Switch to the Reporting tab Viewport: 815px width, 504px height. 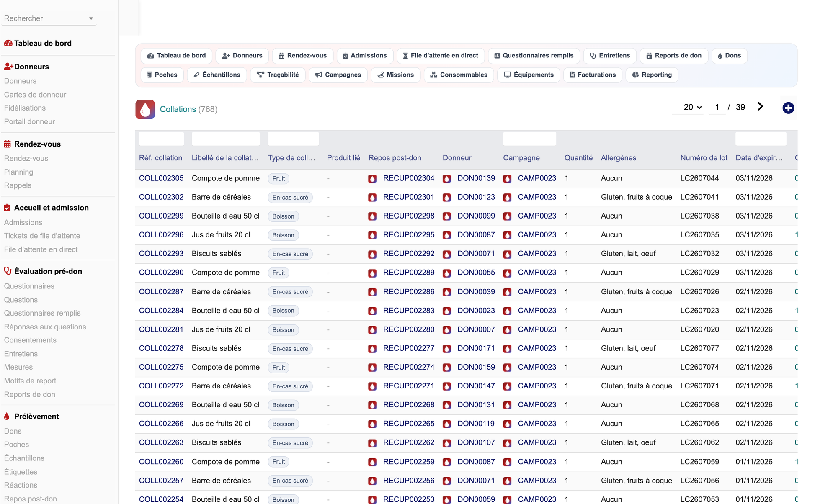pyautogui.click(x=652, y=75)
